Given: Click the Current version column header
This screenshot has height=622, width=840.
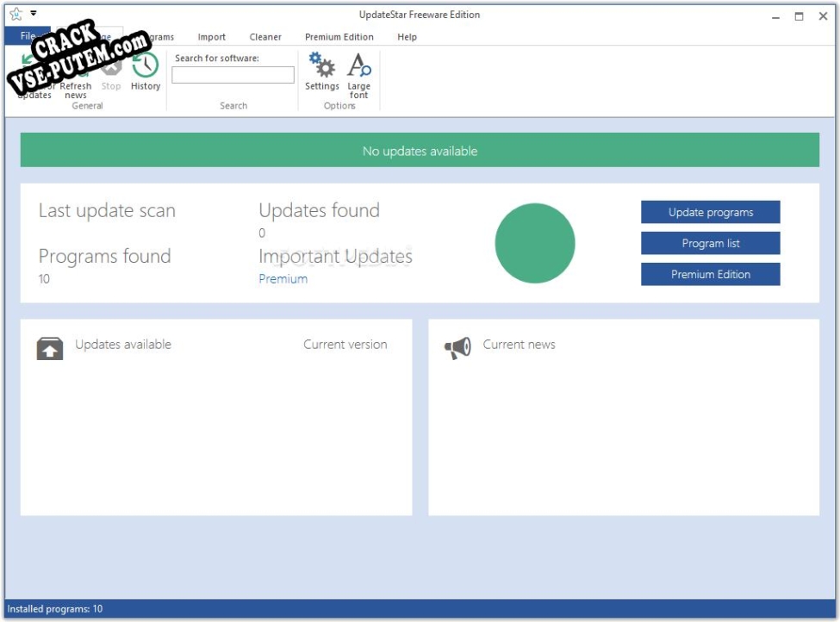Looking at the screenshot, I should 345,345.
